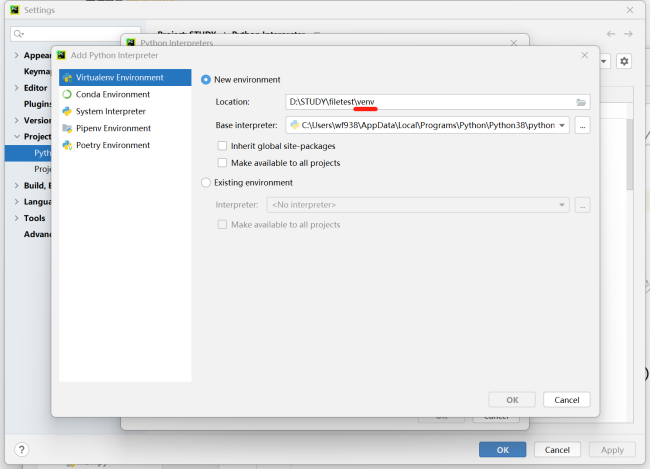The height and width of the screenshot is (469, 650).
Task: Click the Poetry python icon
Action: 67,146
